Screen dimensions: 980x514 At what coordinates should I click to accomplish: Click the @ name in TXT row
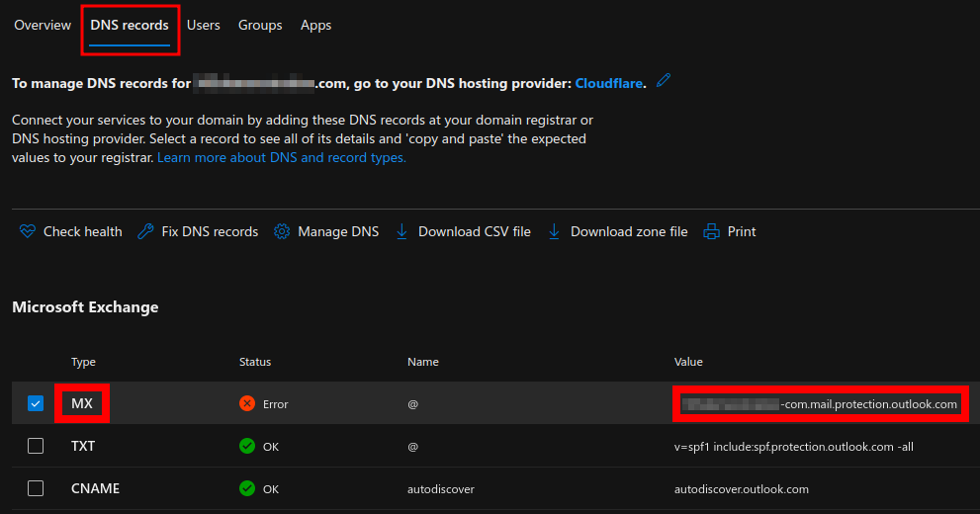pos(412,447)
